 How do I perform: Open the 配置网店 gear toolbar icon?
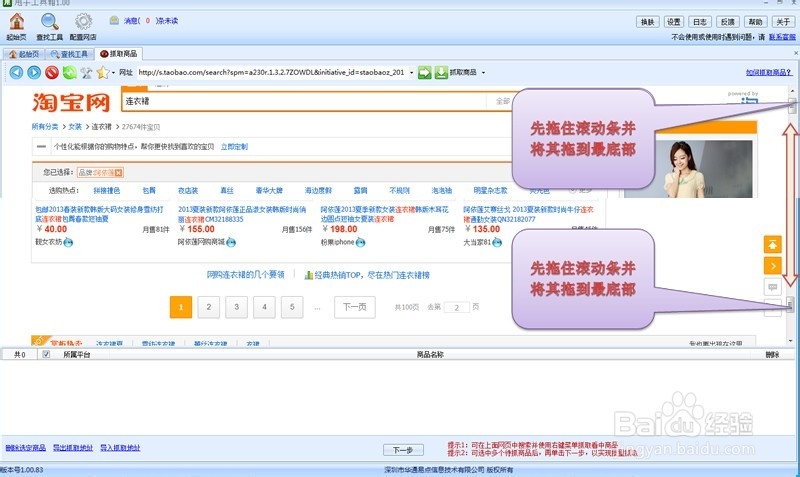83,21
